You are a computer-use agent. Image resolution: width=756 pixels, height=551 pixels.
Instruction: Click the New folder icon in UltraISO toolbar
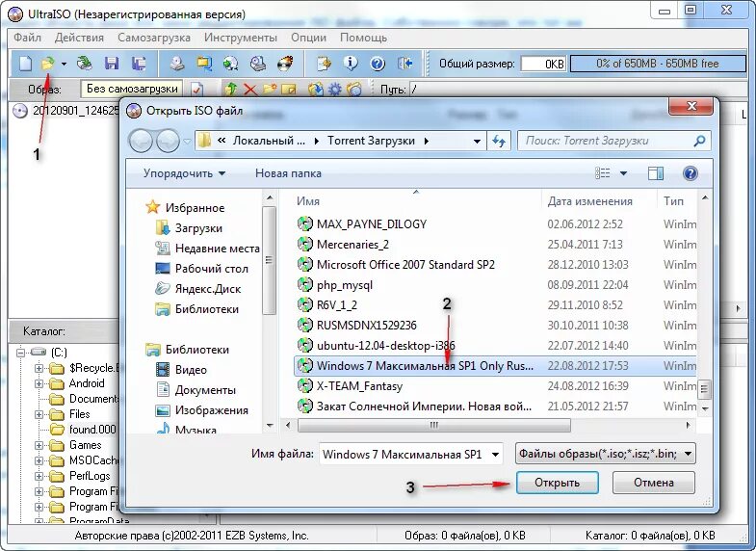[270, 90]
